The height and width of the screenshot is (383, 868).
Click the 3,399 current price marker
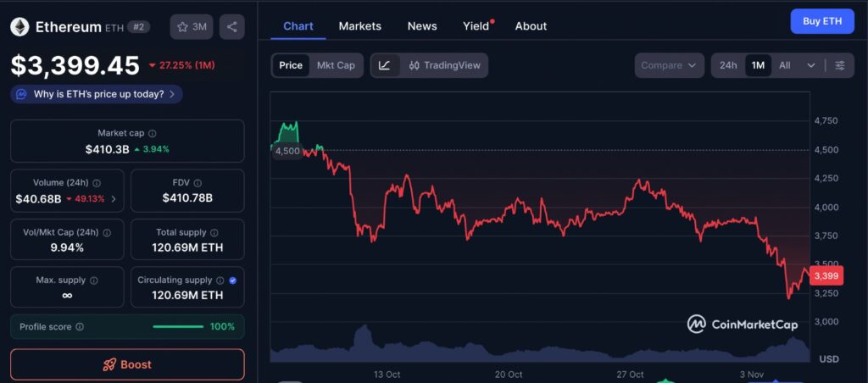826,275
